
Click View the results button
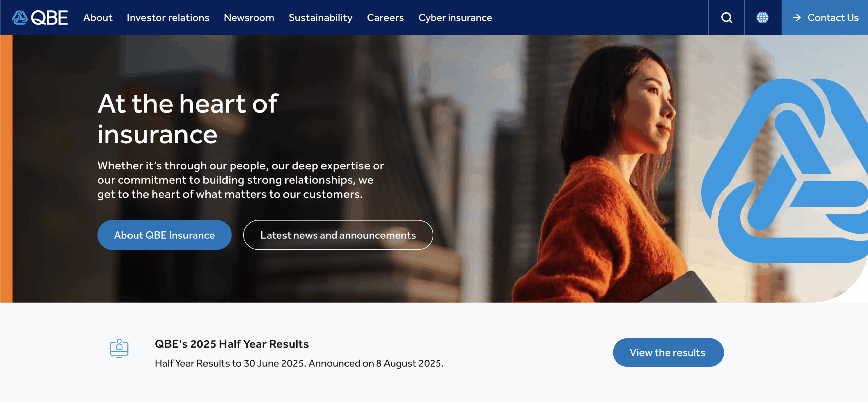(668, 352)
